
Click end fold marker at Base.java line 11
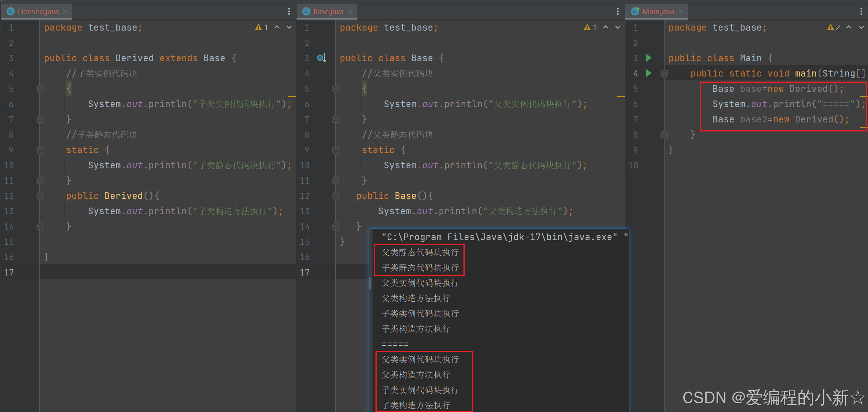(x=335, y=180)
